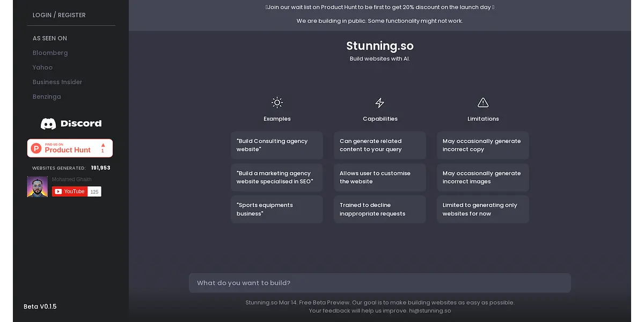
Task: Open the Yahoo press link
Action: [x=42, y=67]
